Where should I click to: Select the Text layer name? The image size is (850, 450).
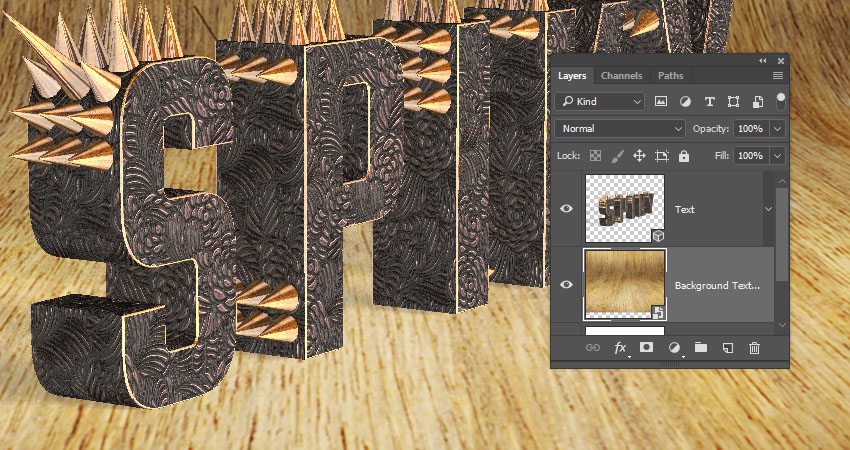click(x=685, y=209)
